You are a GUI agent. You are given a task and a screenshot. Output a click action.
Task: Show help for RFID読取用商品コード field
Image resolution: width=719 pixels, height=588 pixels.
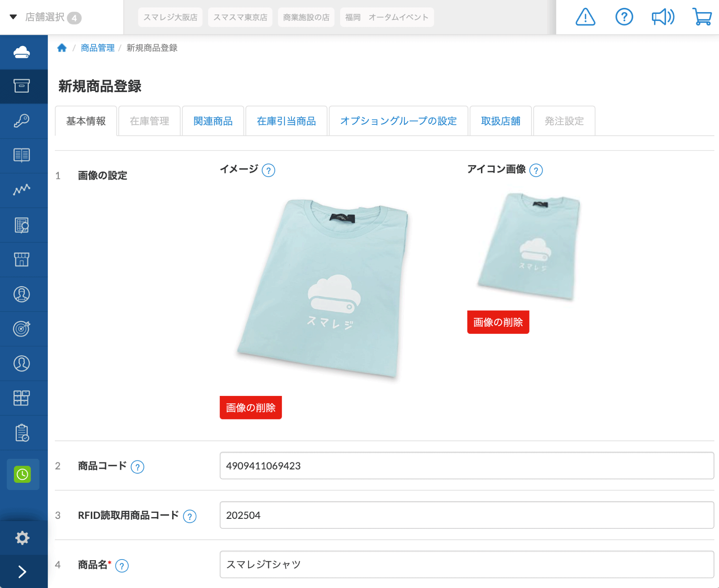[x=190, y=516]
